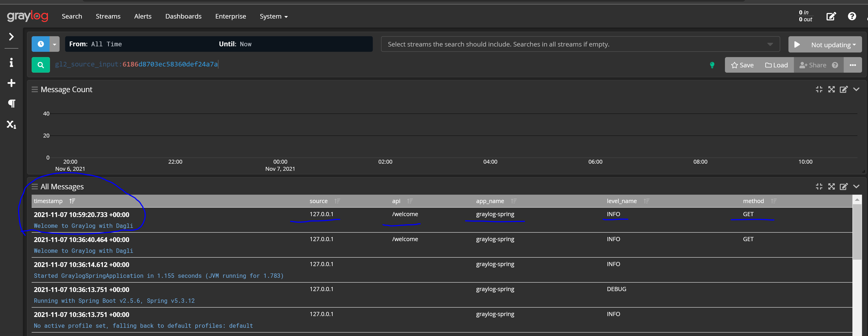This screenshot has height=336, width=868.
Task: Click Running with Spring Boot message text
Action: (x=114, y=301)
